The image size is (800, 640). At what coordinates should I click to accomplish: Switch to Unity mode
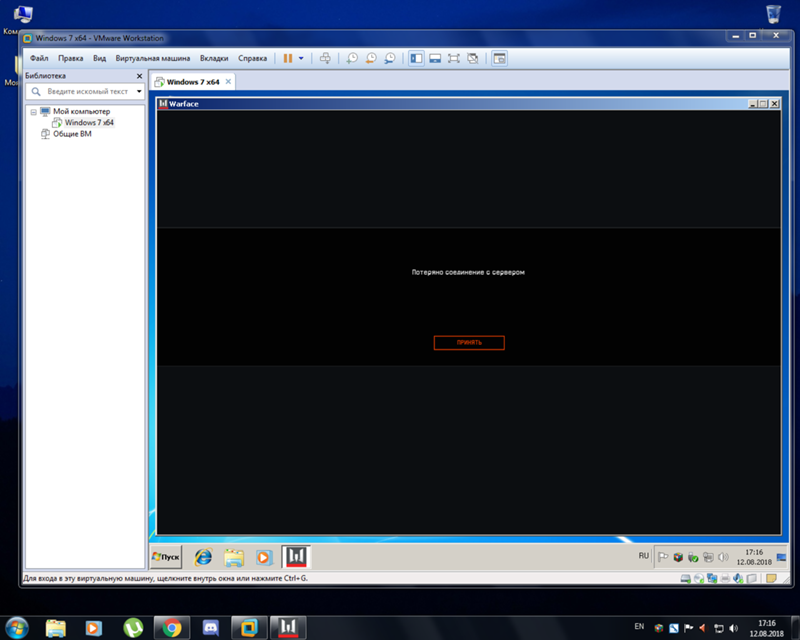(x=473, y=58)
